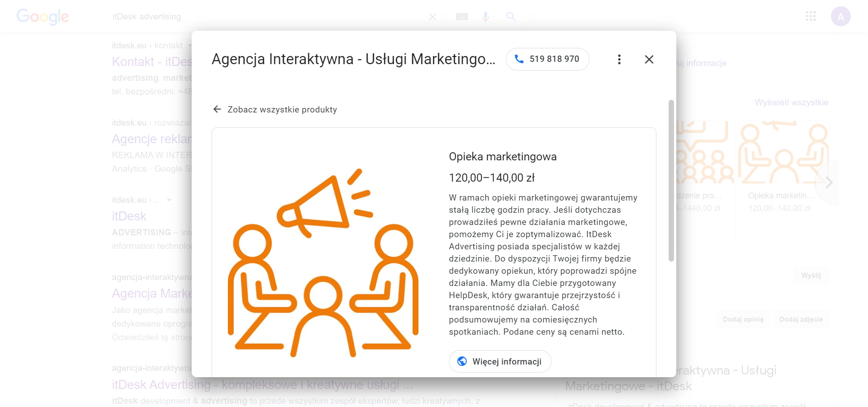Click 'Wyświetl wszystkie' link in background
This screenshot has width=868, height=407.
(791, 103)
